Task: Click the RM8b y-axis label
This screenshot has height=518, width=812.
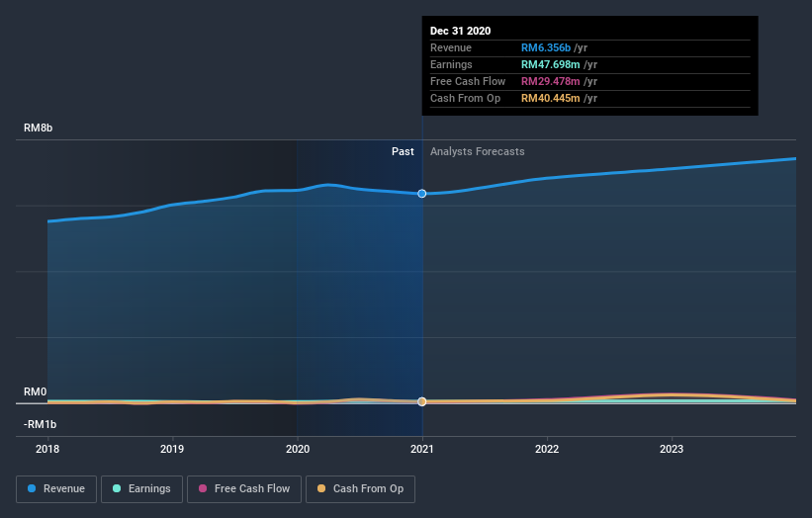Action: click(x=38, y=128)
